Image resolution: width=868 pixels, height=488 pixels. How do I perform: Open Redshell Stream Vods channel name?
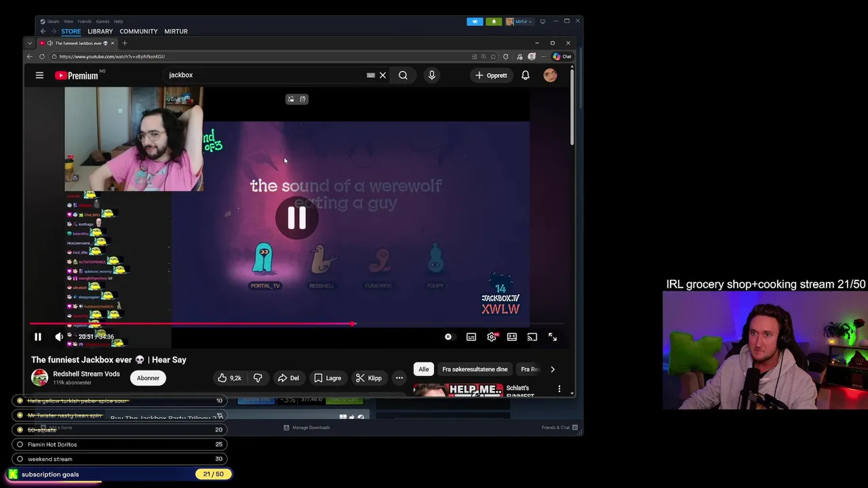click(86, 374)
